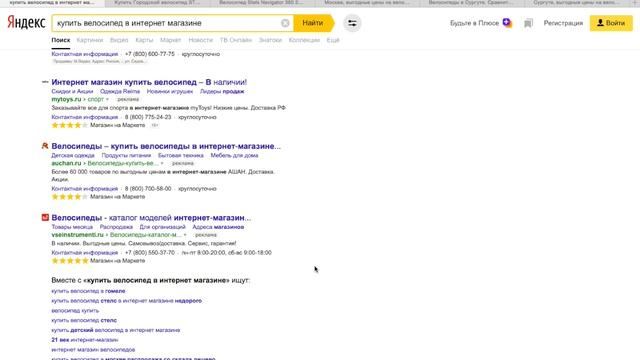Expand the Ещё menu of services
Image resolution: width=640 pixels, height=360 pixels.
point(333,40)
